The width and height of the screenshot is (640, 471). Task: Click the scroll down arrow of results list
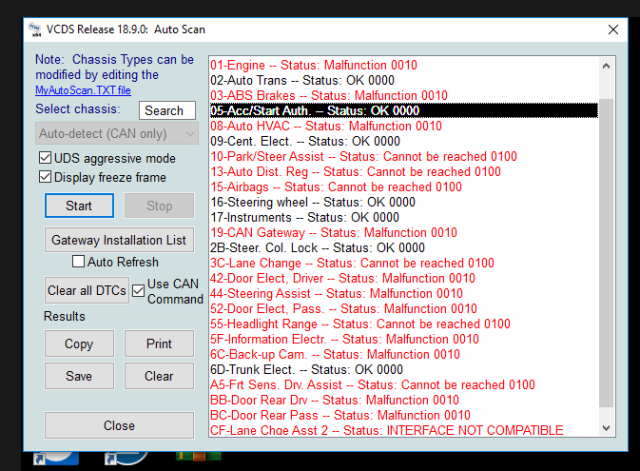point(606,428)
